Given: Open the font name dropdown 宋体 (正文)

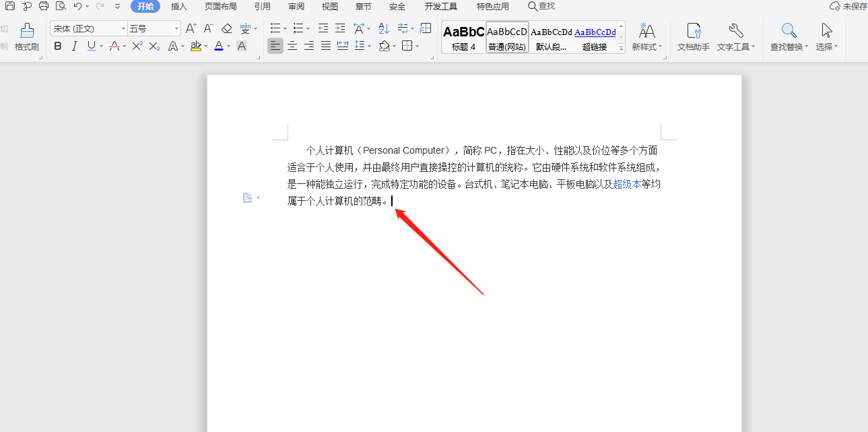Looking at the screenshot, I should [x=123, y=28].
